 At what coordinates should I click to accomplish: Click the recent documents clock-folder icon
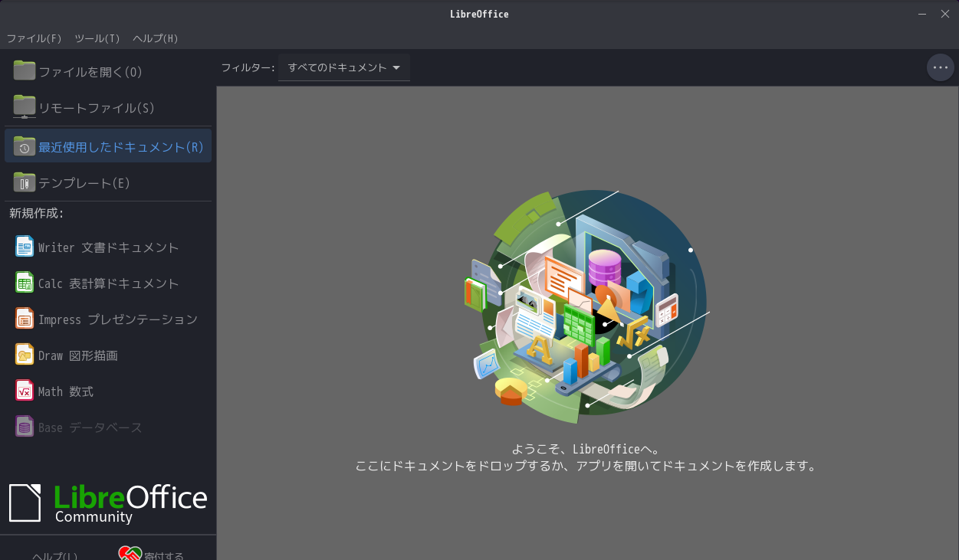(25, 146)
